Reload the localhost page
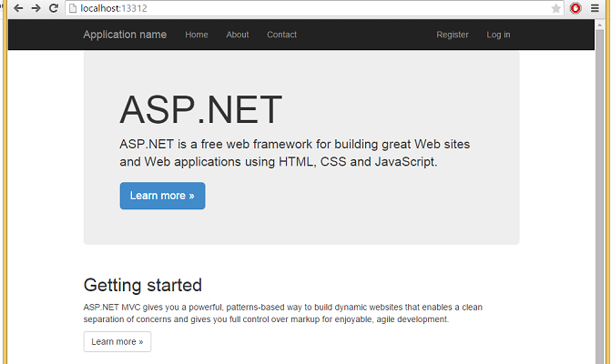The width and height of the screenshot is (611, 364). (x=54, y=8)
